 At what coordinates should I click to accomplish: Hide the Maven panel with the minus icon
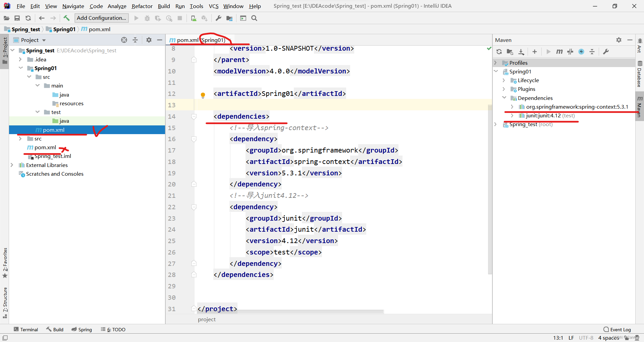[630, 40]
